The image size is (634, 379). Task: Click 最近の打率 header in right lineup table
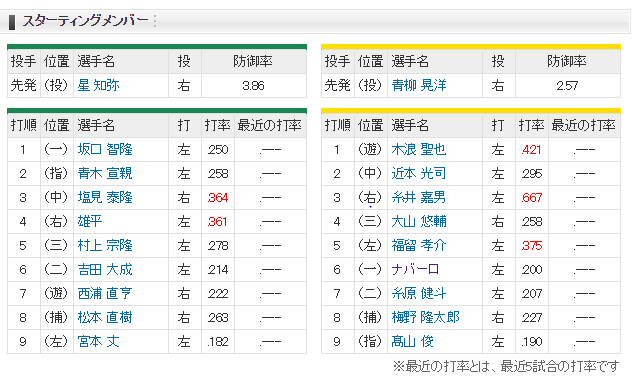[x=583, y=125]
